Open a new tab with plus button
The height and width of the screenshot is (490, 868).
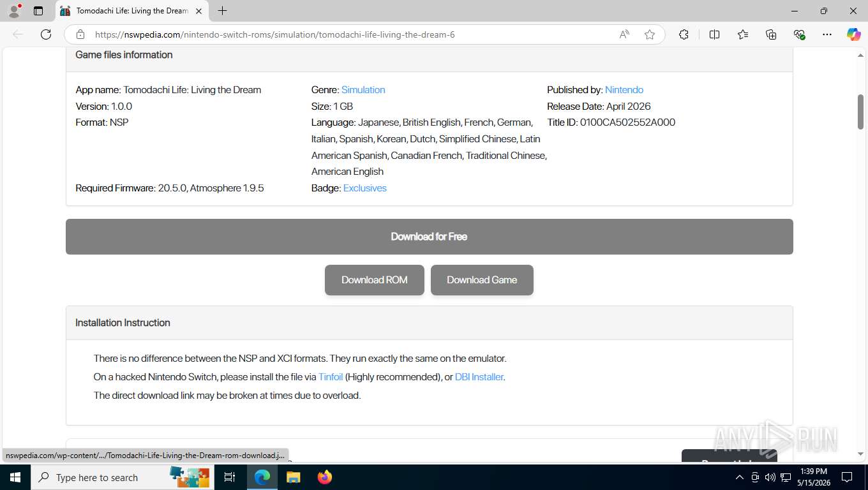coord(222,11)
